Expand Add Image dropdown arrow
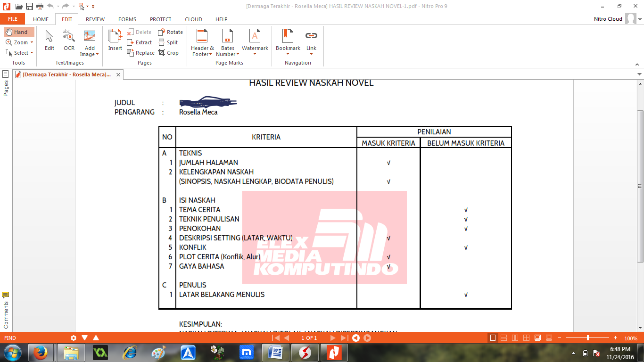This screenshot has width=644, height=362. (x=97, y=55)
